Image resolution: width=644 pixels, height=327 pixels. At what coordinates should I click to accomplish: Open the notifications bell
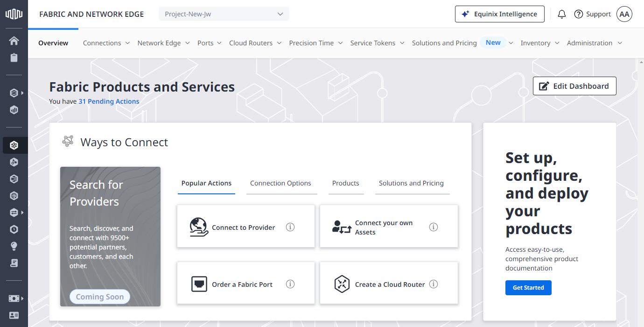[x=562, y=14]
